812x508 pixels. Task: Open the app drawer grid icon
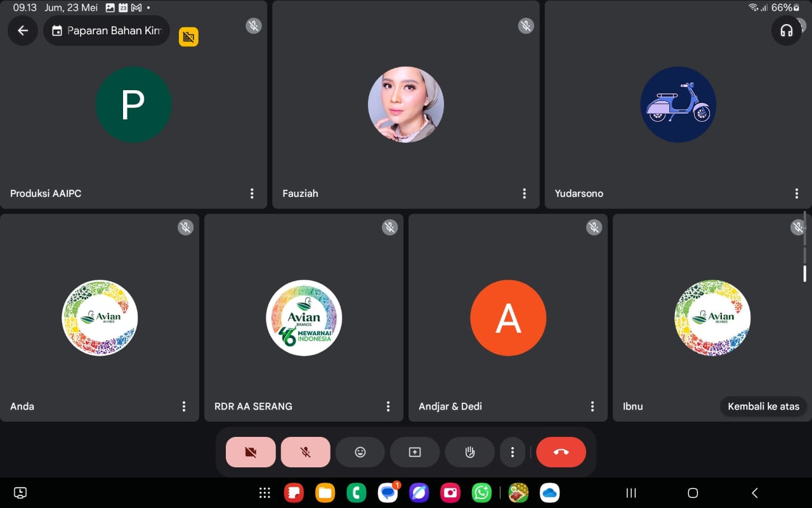[265, 493]
